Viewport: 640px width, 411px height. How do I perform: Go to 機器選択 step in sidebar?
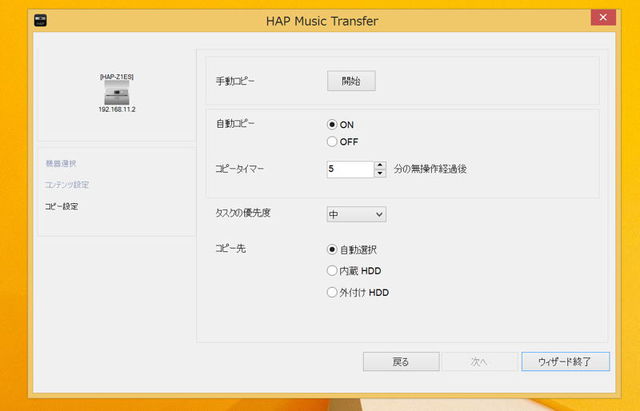tap(61, 164)
